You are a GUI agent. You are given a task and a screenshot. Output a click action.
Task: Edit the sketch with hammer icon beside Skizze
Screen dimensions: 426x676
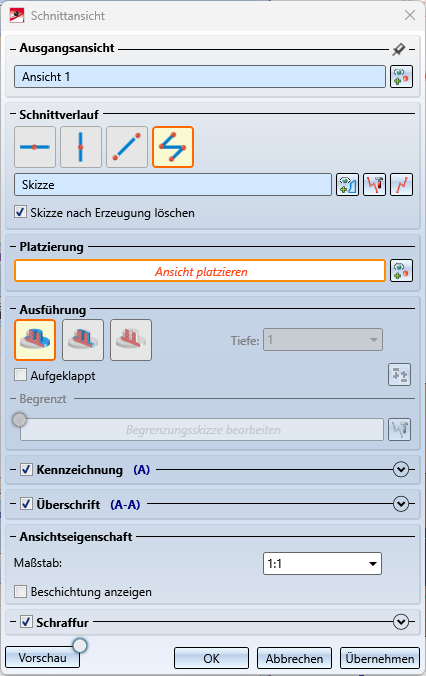tap(374, 185)
